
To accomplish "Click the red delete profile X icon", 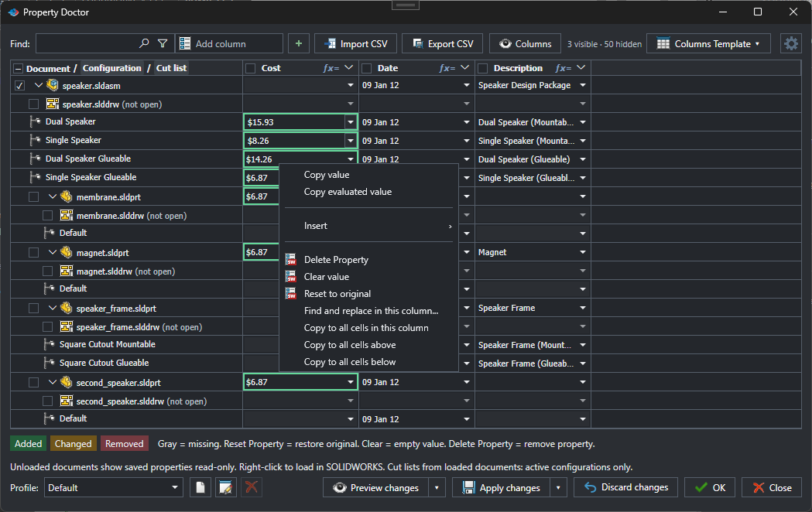I will [x=252, y=487].
